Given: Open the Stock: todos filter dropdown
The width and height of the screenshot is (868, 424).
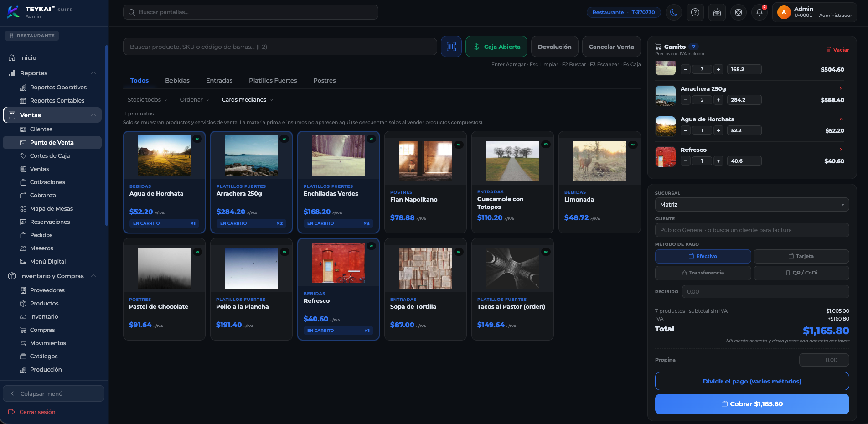Looking at the screenshot, I should pos(148,100).
